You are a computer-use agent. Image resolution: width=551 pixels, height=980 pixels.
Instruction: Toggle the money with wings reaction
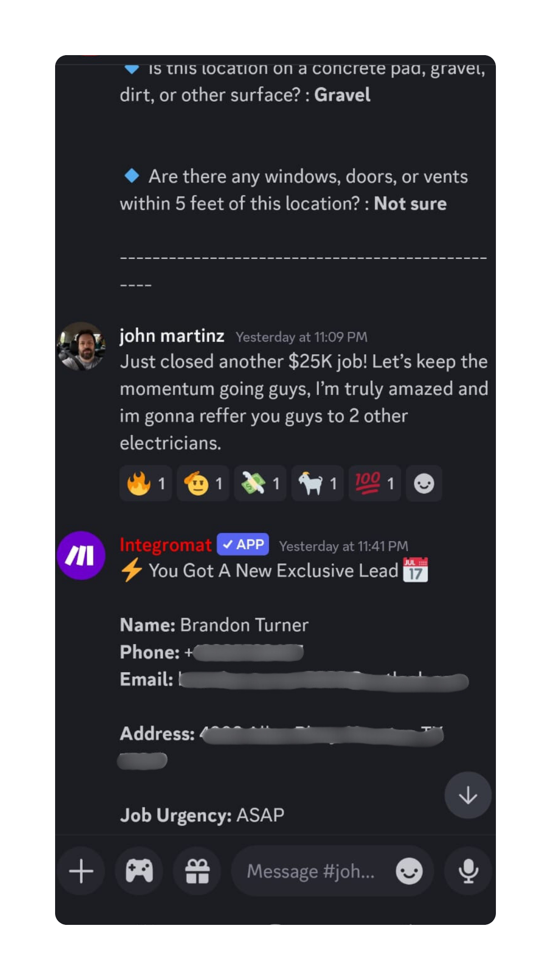click(260, 483)
